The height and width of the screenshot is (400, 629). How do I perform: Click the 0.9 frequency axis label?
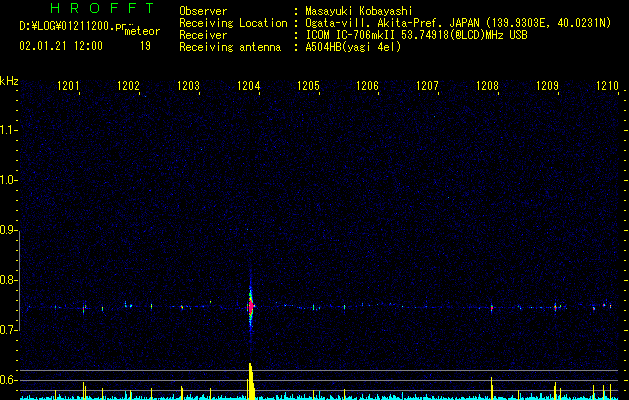(9, 230)
